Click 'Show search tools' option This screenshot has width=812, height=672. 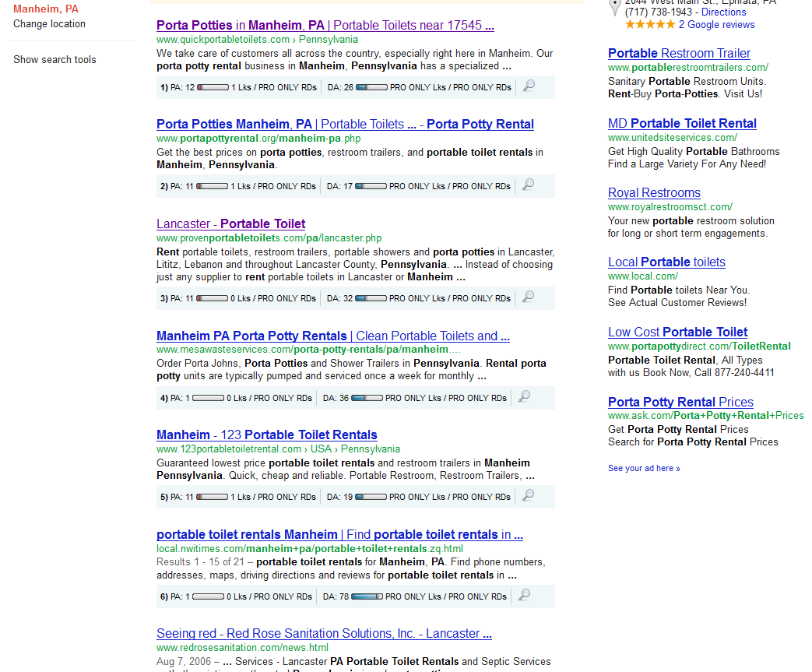click(x=55, y=60)
